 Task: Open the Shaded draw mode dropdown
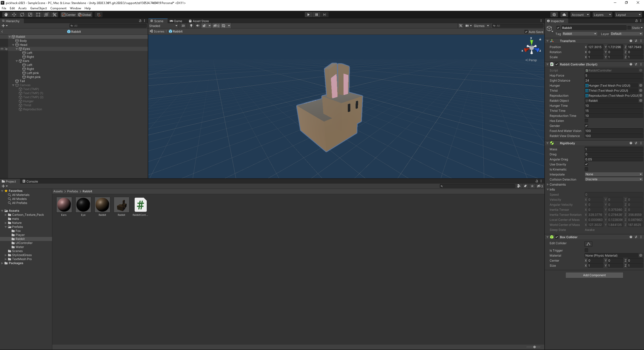(x=163, y=25)
